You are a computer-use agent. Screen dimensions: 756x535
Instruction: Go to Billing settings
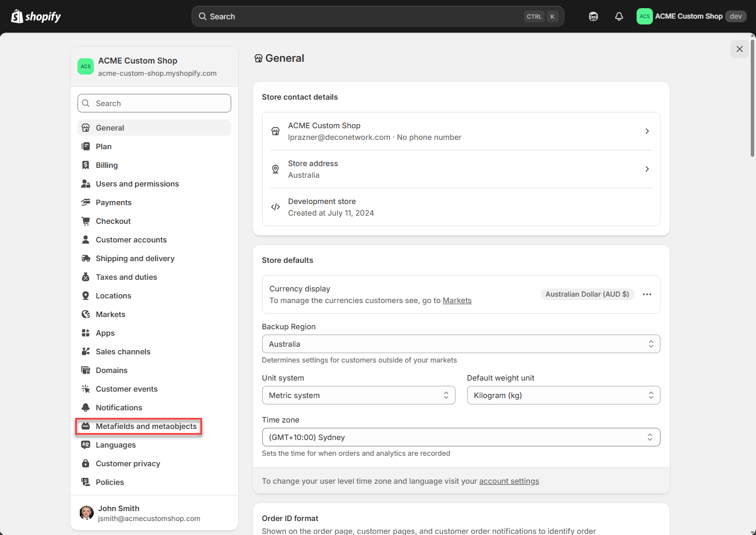(154, 165)
